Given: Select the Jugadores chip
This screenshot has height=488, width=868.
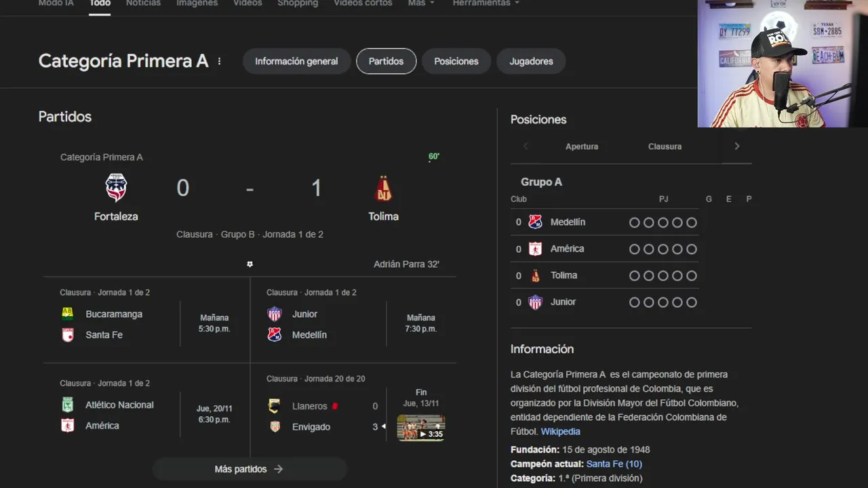Looking at the screenshot, I should coord(531,61).
